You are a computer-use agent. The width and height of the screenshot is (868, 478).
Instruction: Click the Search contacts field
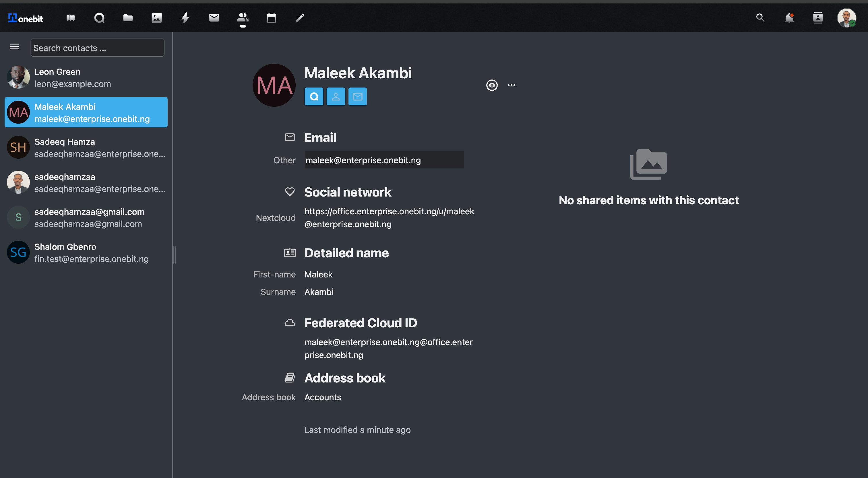point(97,48)
